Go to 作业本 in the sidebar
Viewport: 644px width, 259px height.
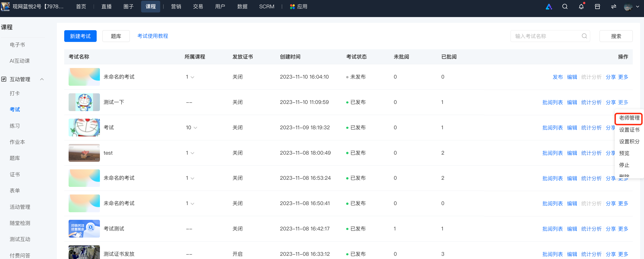17,142
